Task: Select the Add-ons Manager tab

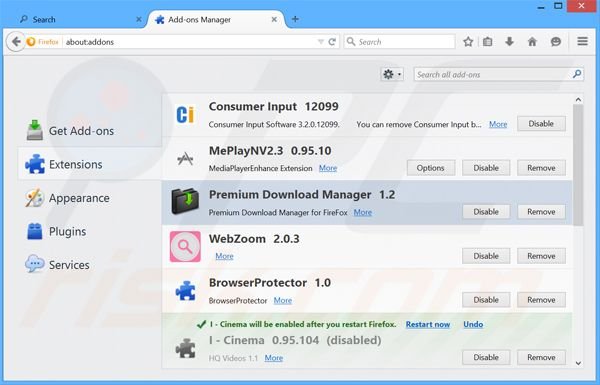Action: pos(216,20)
